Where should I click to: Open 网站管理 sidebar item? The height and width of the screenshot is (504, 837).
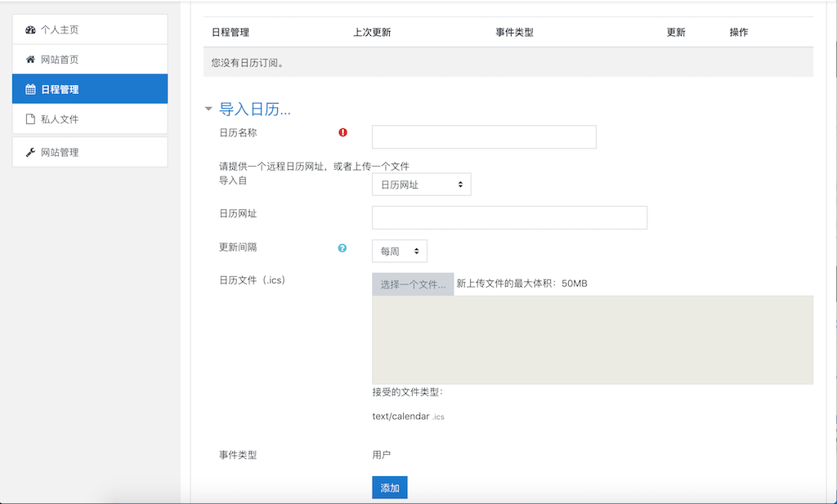[90, 152]
